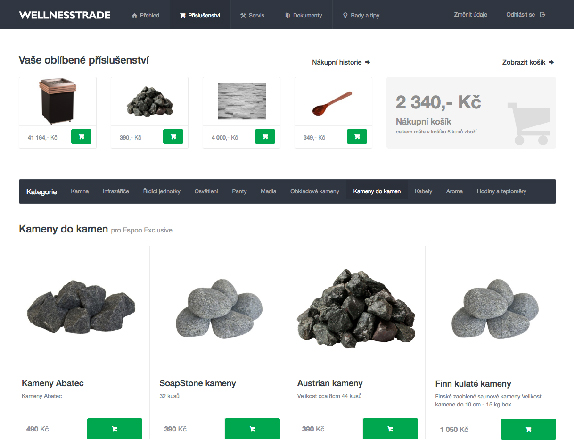The image size is (574, 447).
Task: Click the Zobrazit košík link
Action: coord(528,62)
